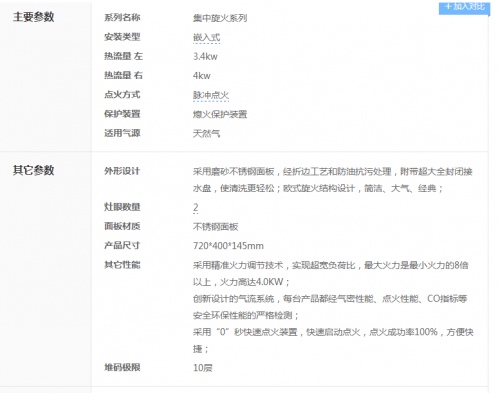The image size is (500, 393).
Task: Click the dotted-underlined burner count 2
Action: (x=196, y=207)
